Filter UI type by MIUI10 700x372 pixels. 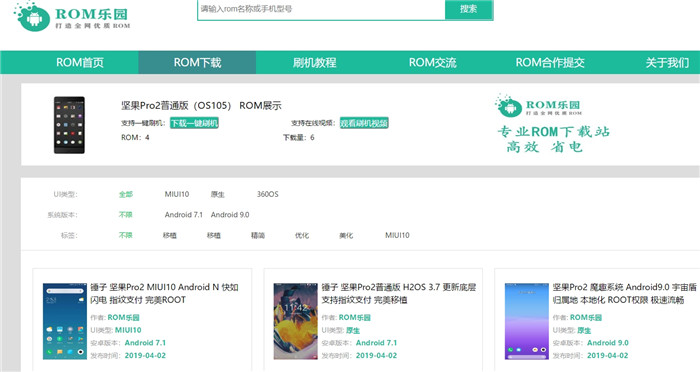point(177,194)
